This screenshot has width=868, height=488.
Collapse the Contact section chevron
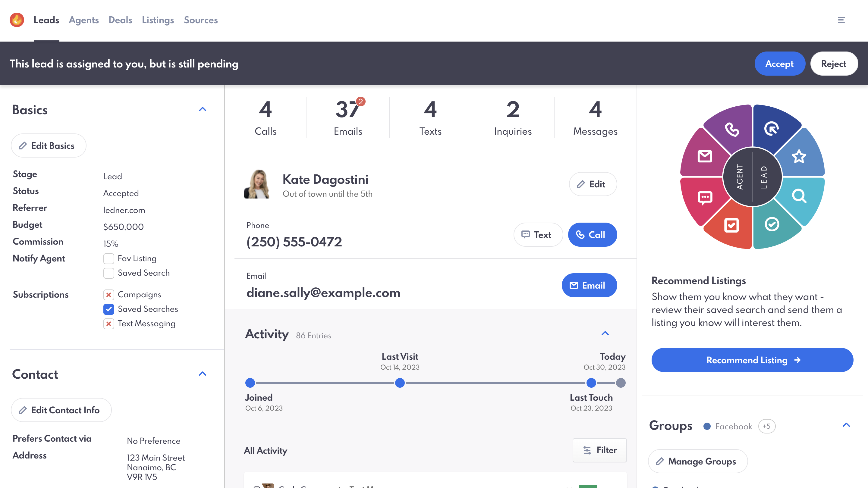pos(203,374)
